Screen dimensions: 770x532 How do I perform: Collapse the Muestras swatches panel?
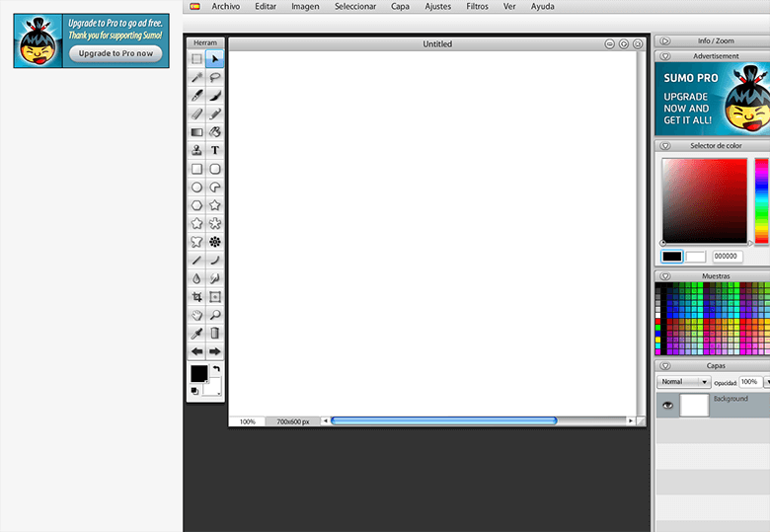point(665,276)
